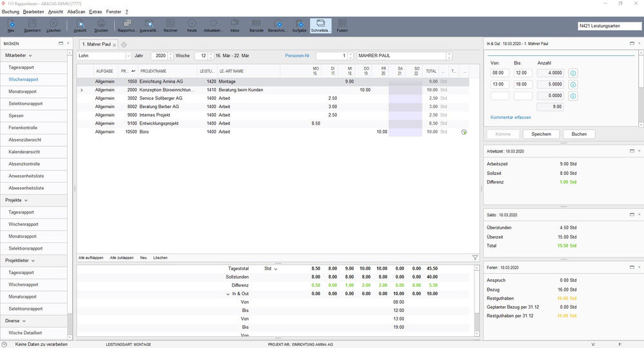Click the green status icon in Büro row
Screen dimensions: 644x348
click(x=464, y=132)
